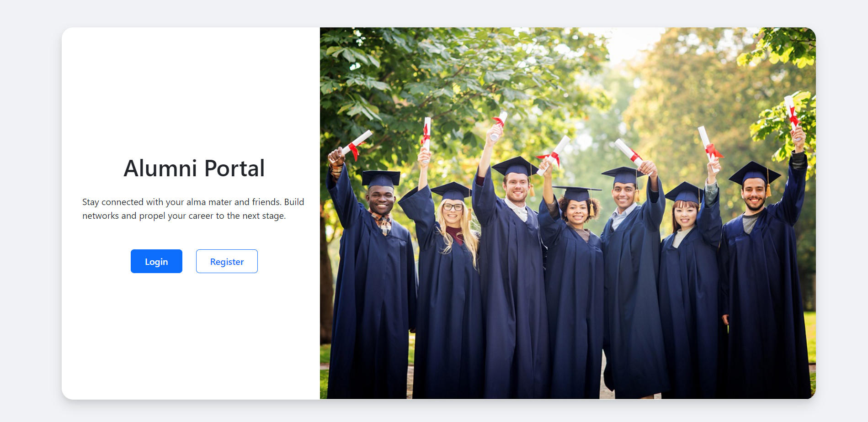This screenshot has height=422, width=868.
Task: Click the leftmost graduate's smiling face
Action: pyautogui.click(x=381, y=200)
